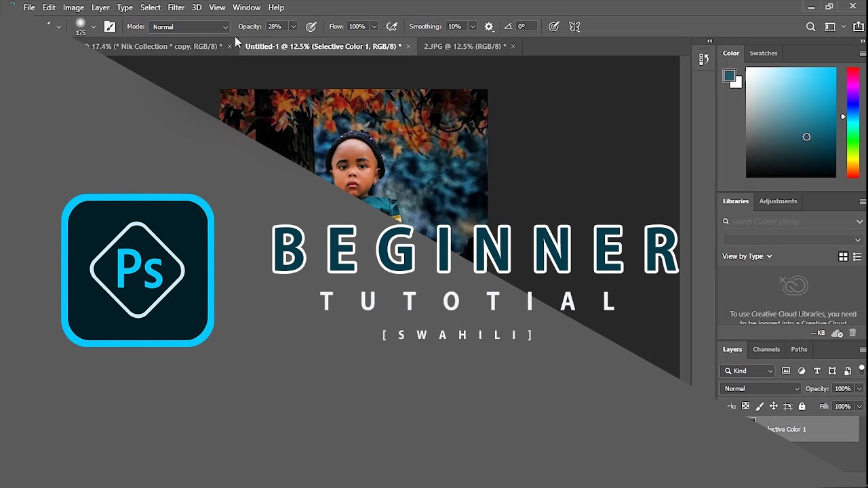
Task: Open the Window menu
Action: coord(246,7)
